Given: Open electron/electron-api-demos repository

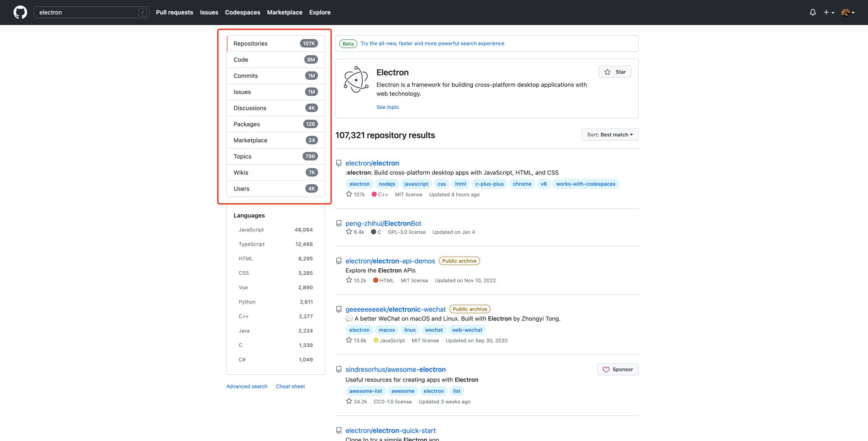Looking at the screenshot, I should (390, 261).
